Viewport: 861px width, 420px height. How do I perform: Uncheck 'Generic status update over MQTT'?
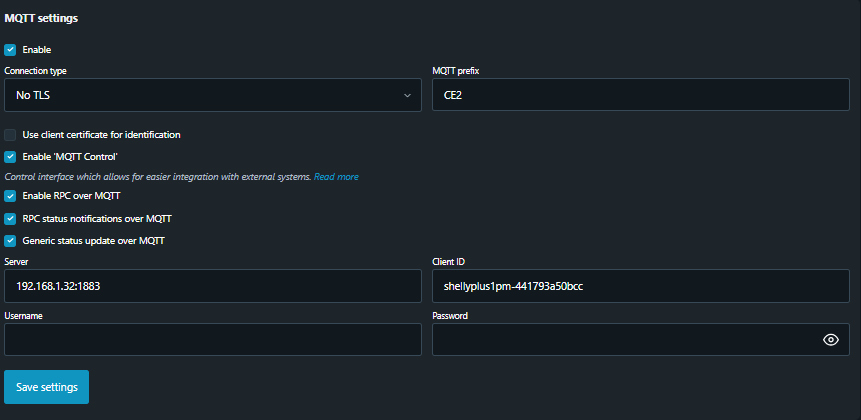[10, 240]
